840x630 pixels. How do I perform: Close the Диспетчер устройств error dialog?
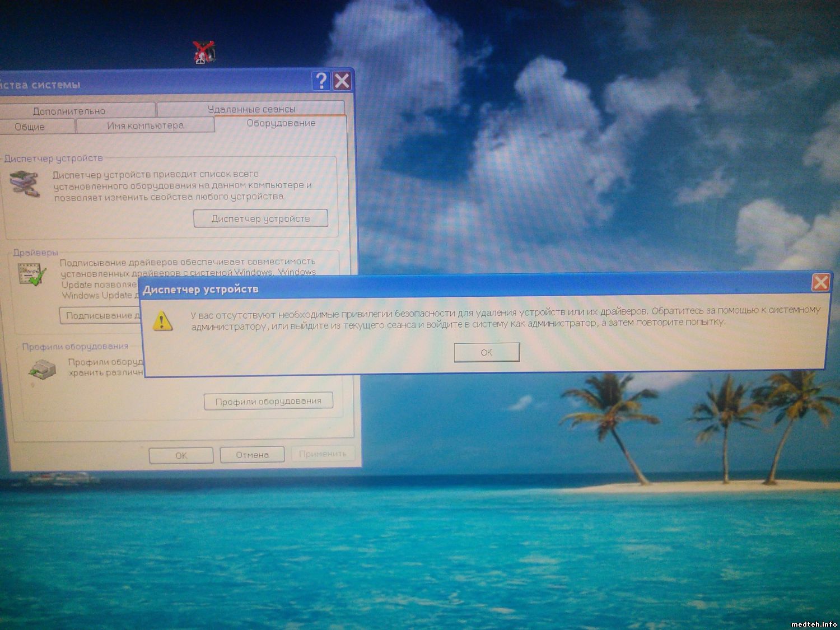click(820, 283)
